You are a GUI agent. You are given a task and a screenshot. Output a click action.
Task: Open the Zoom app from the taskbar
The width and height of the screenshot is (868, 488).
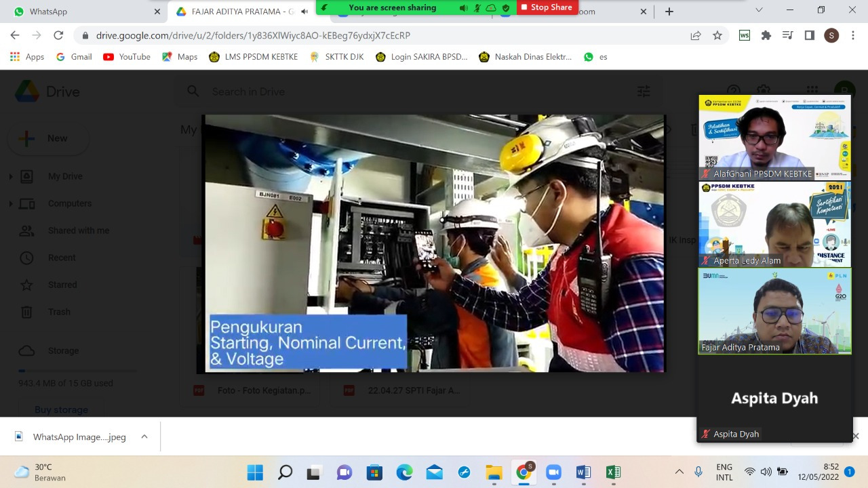[553, 472]
